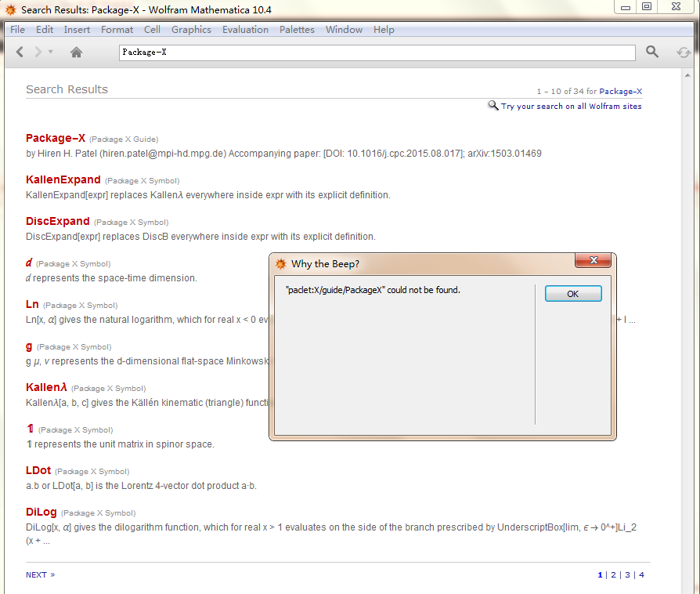Open the LDot symbol result
Image resolution: width=700 pixels, height=594 pixels.
[x=38, y=471]
